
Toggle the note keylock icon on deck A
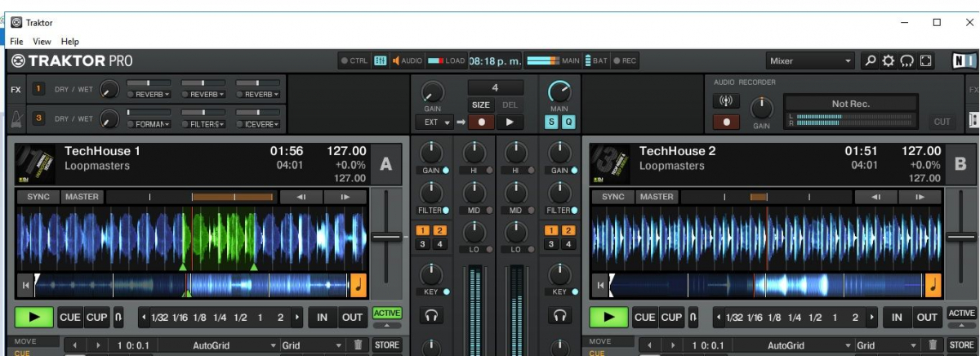359,285
